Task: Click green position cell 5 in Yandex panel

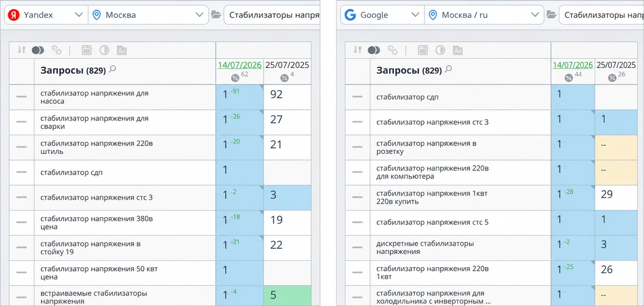Action: point(287,297)
